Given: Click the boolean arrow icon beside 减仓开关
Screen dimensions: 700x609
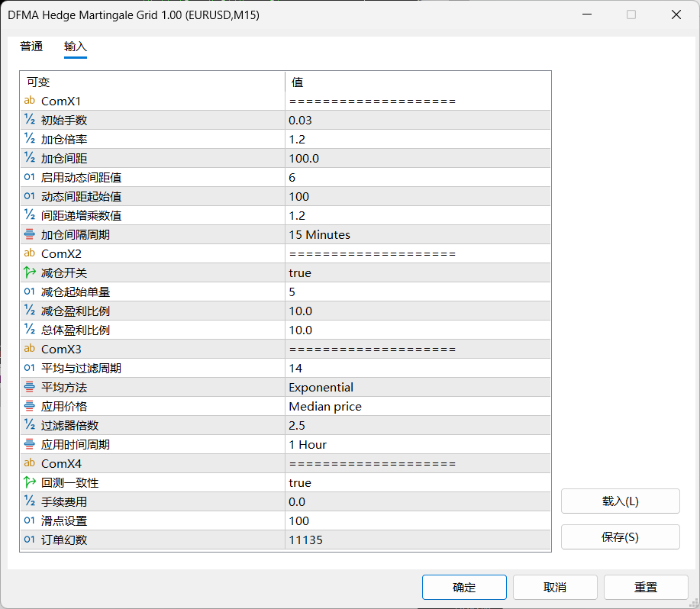Looking at the screenshot, I should tap(30, 272).
